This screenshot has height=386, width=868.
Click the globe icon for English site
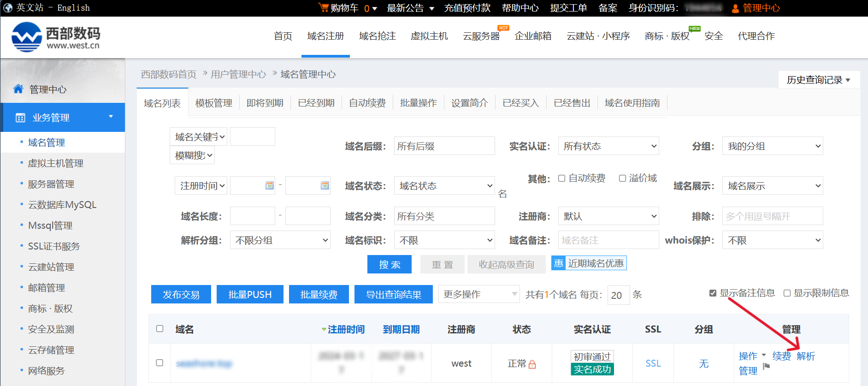pos(8,8)
